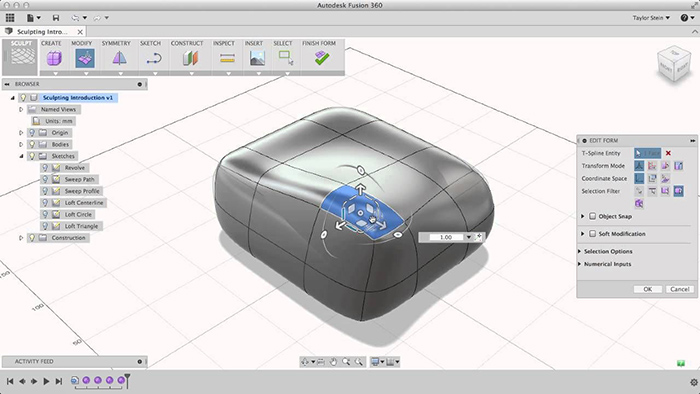Screen dimensions: 700x394
Task: Enable the Soft Modification checkbox
Action: point(592,234)
